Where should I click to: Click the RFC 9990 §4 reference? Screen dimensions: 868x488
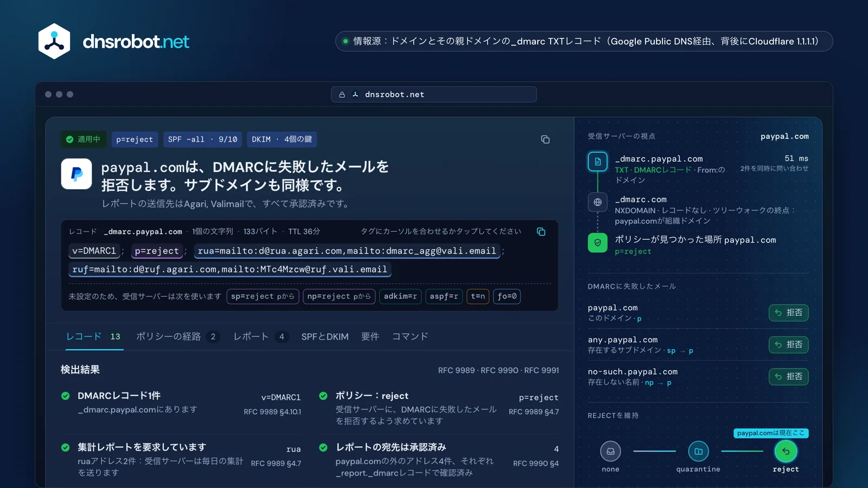[x=536, y=463]
